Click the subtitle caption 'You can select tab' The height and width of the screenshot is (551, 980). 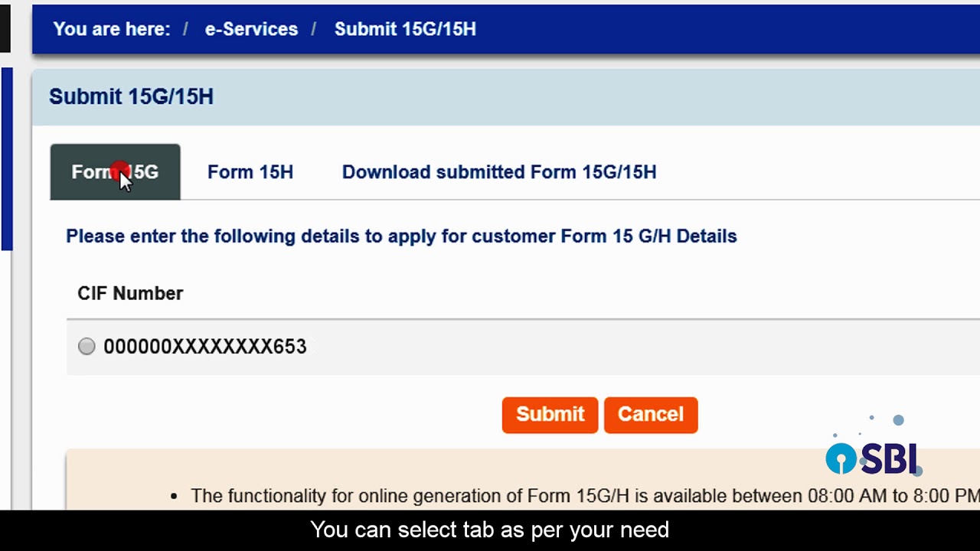(x=490, y=530)
